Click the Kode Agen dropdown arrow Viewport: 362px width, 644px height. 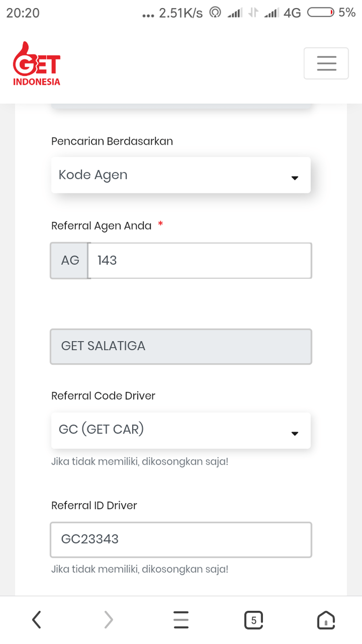pos(295,178)
